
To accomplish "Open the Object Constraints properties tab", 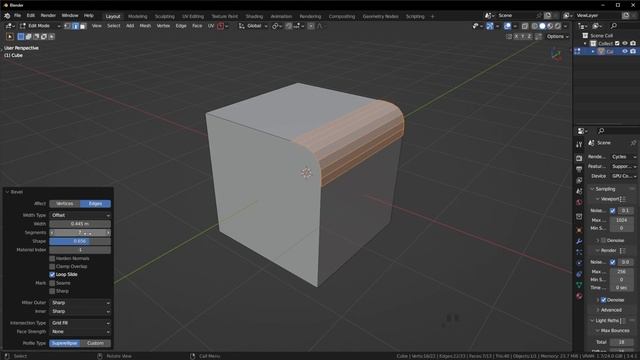I will click(x=579, y=274).
